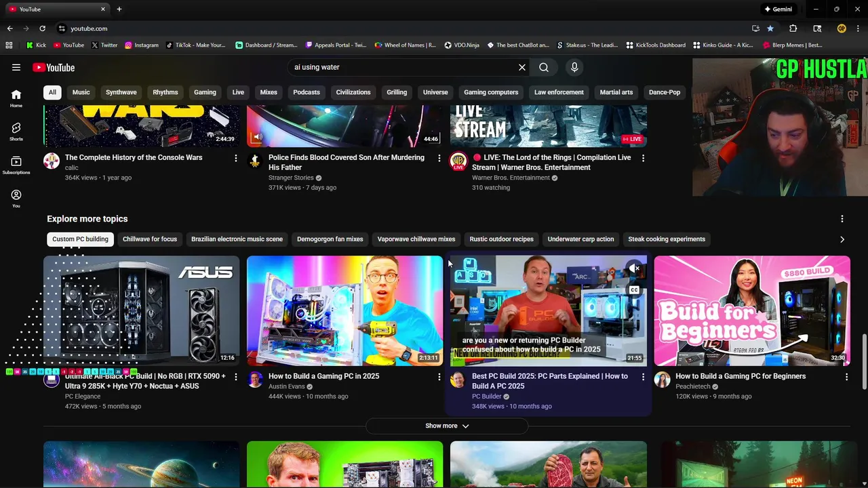The image size is (868, 488).
Task: Click the YouTube logo
Action: click(54, 67)
